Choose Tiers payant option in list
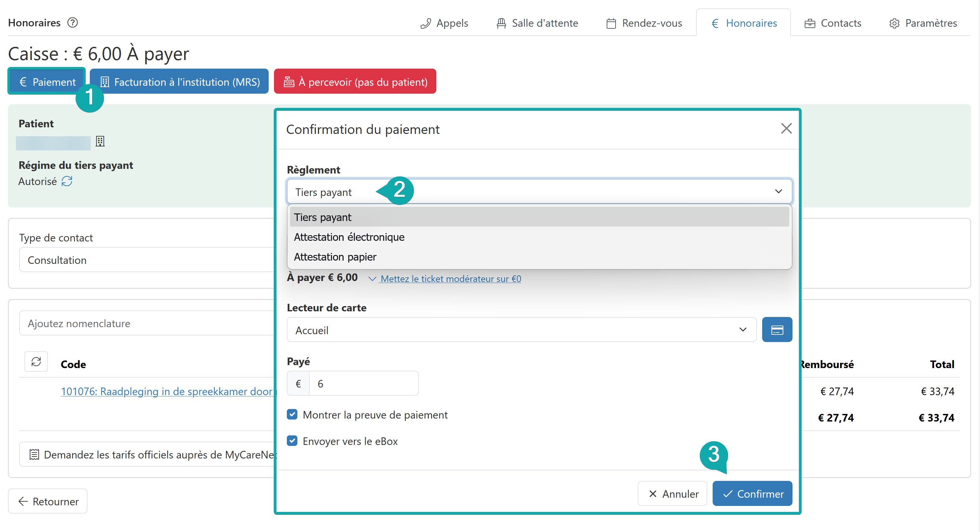Image resolution: width=980 pixels, height=532 pixels. tap(539, 217)
